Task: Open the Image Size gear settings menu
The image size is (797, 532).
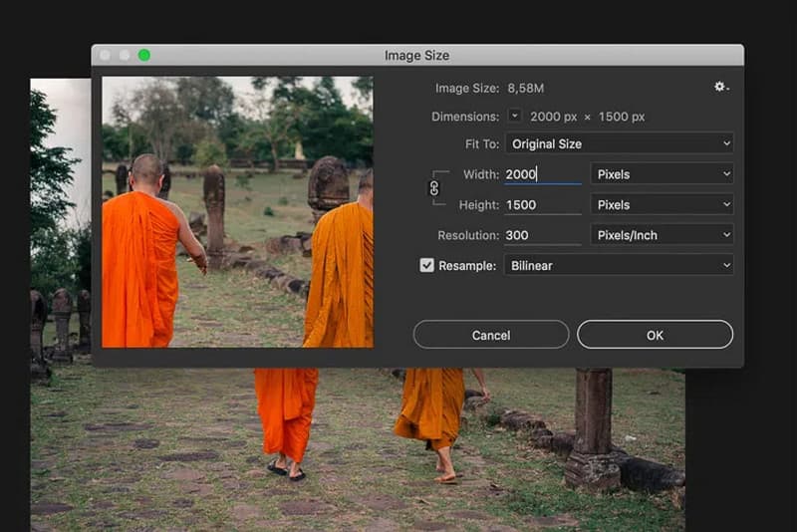Action: pos(720,88)
